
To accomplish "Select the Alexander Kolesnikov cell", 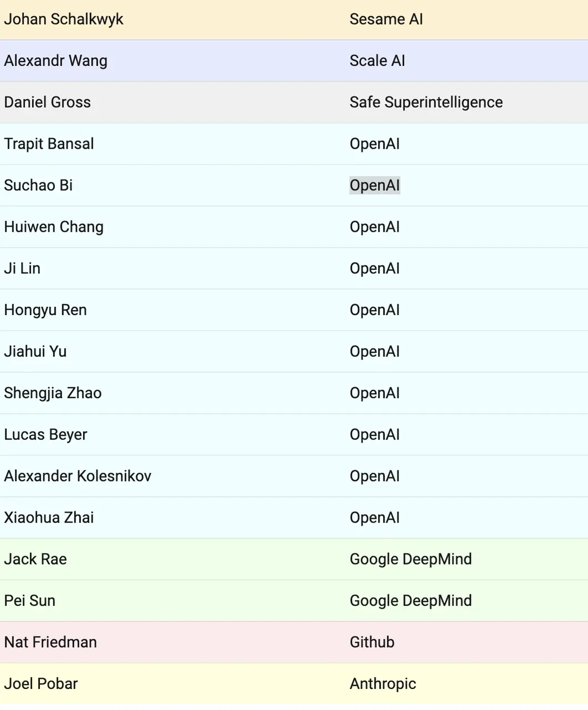I will (78, 476).
